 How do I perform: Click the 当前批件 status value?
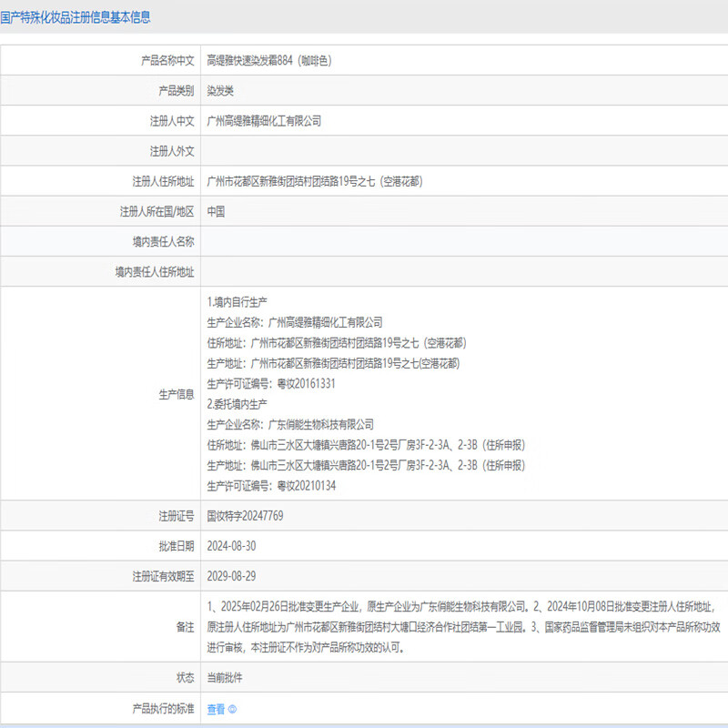pos(225,678)
